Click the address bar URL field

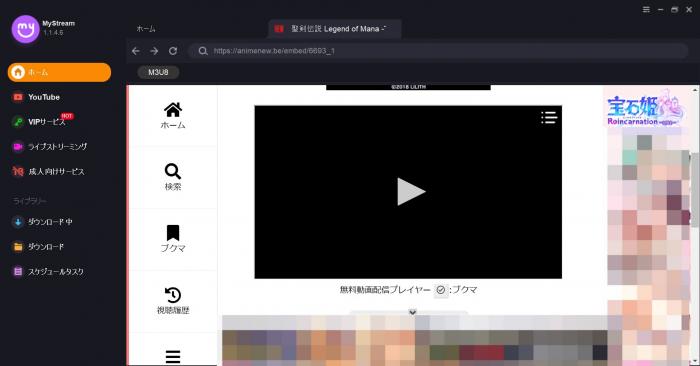pyautogui.click(x=438, y=51)
